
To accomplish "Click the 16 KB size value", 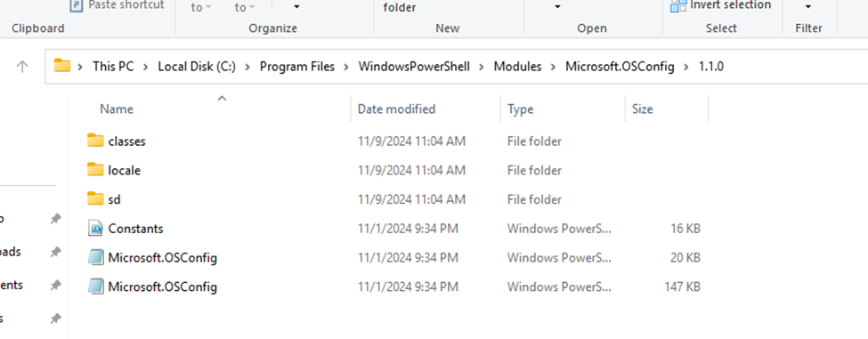I will click(x=685, y=229).
